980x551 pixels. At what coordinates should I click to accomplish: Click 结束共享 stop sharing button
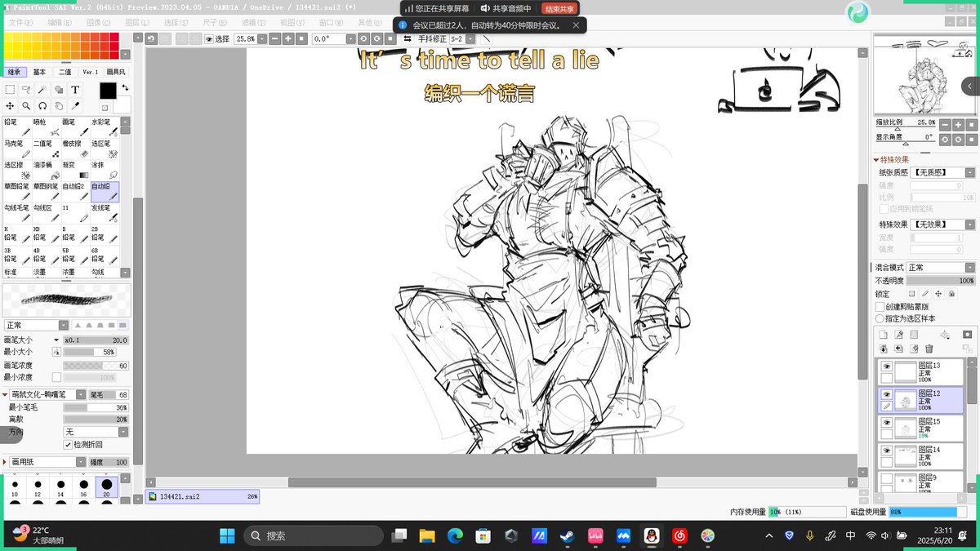coord(559,9)
